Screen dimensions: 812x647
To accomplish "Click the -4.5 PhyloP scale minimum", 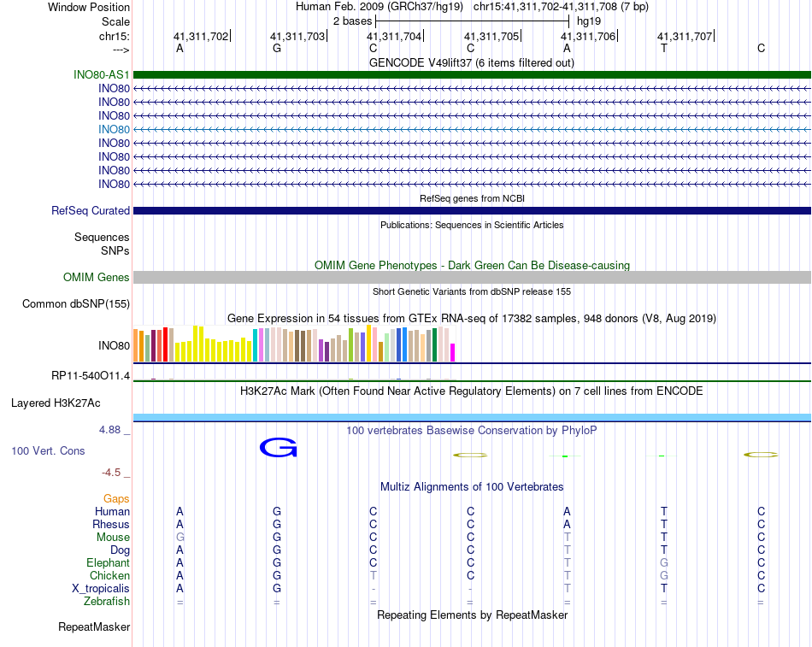I will (x=111, y=473).
